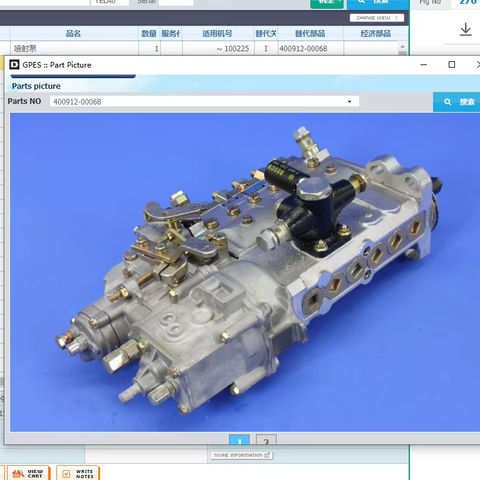Click the top blue search button
Image resolution: width=480 pixels, height=480 pixels.
pos(378,3)
